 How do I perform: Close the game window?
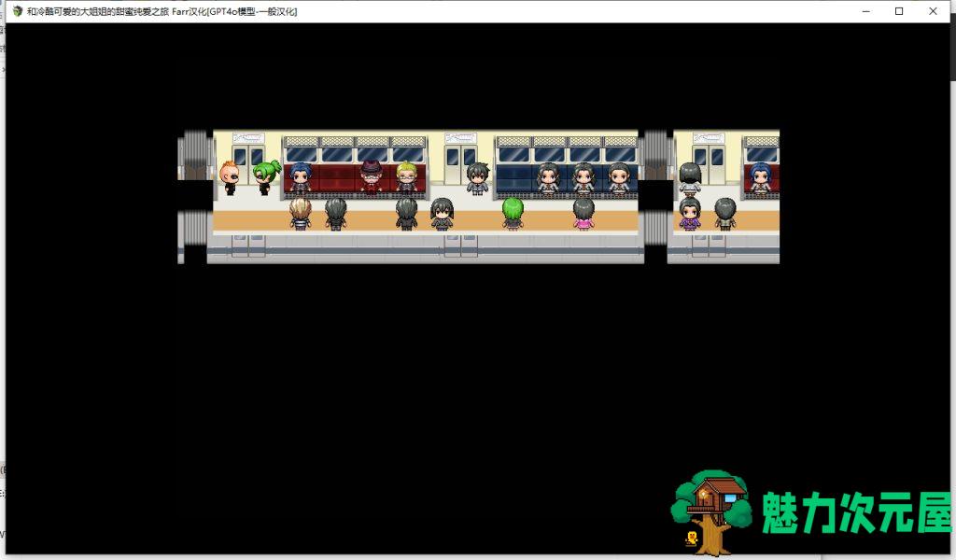pyautogui.click(x=933, y=11)
